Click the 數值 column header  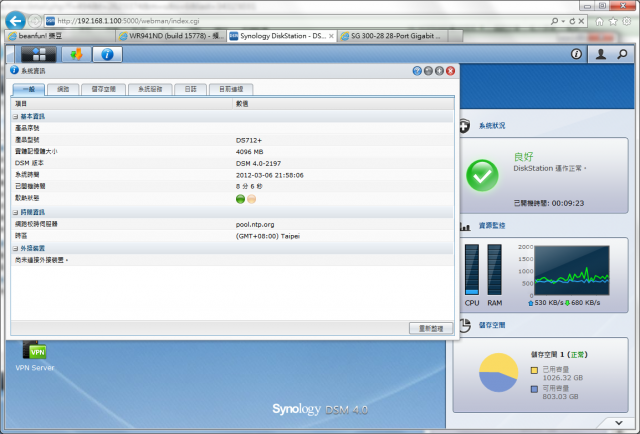(343, 104)
